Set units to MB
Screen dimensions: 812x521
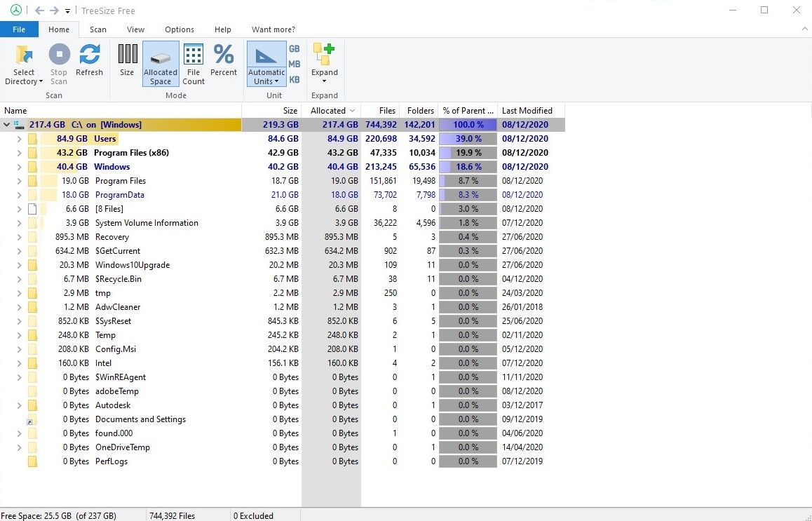294,65
